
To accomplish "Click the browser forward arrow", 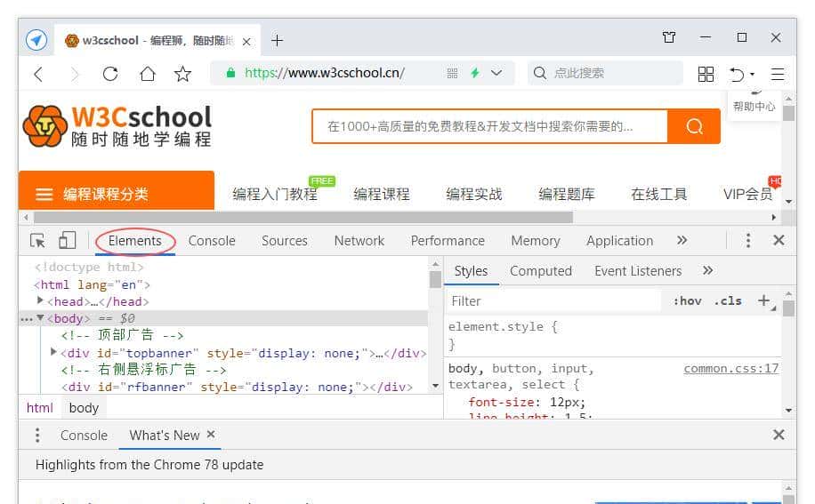I will tap(75, 74).
